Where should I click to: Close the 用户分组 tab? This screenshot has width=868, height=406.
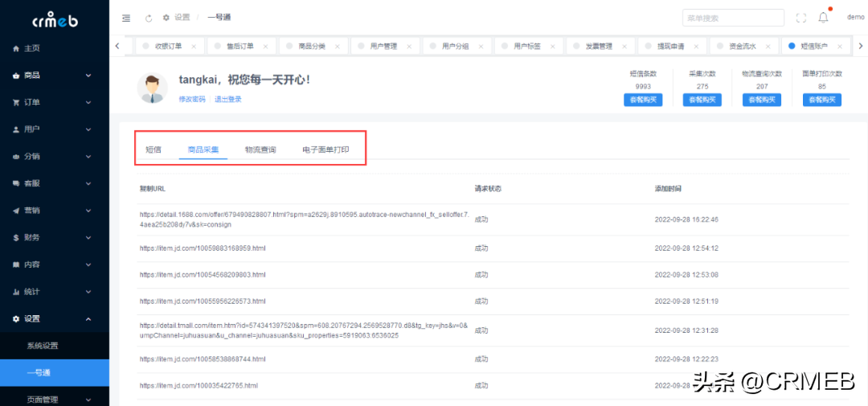[481, 46]
